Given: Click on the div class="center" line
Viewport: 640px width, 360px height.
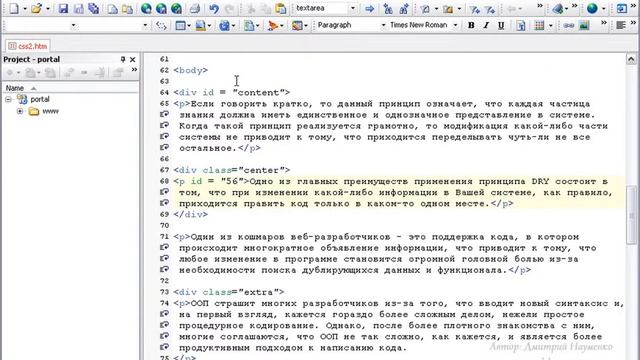Looking at the screenshot, I should pyautogui.click(x=231, y=170).
